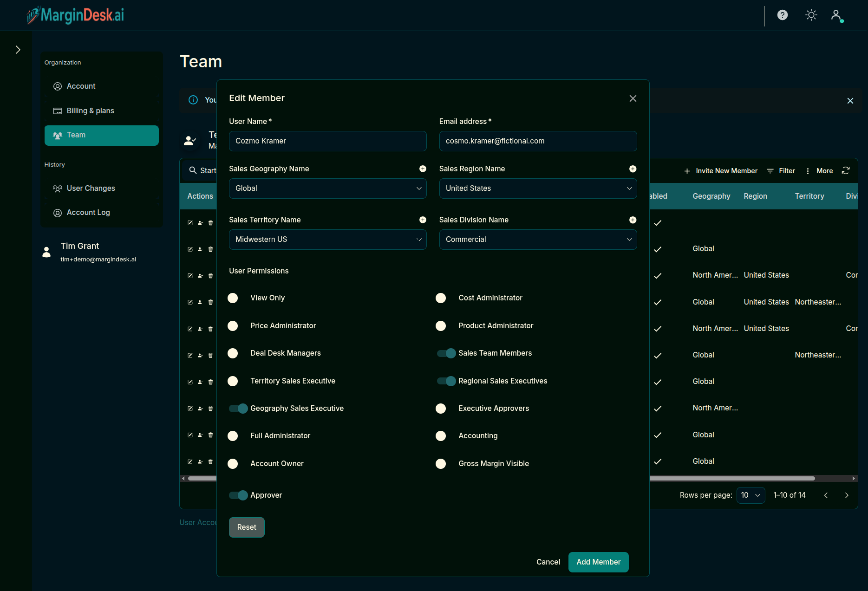Open the Sales Region Name dropdown

[537, 188]
